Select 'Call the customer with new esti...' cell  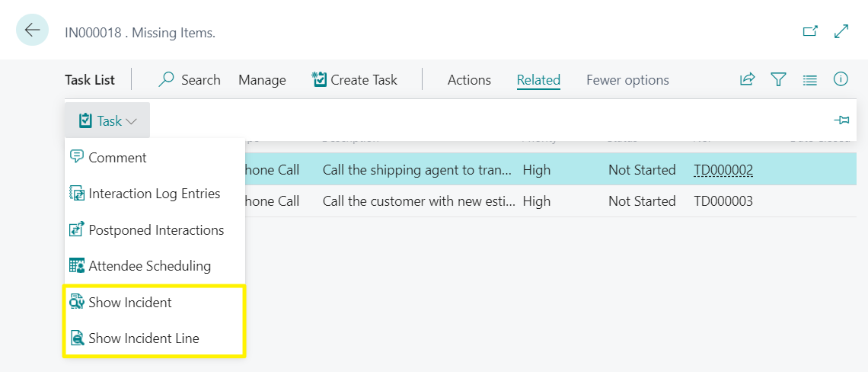[x=419, y=200]
